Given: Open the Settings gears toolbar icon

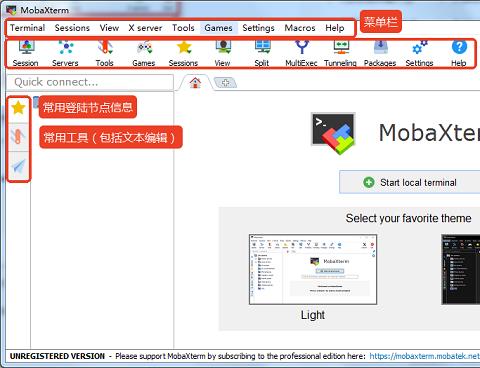Looking at the screenshot, I should 419,53.
